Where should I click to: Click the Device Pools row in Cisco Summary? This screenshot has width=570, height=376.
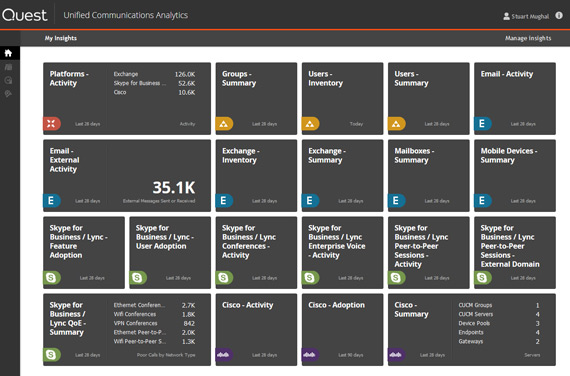[499, 323]
